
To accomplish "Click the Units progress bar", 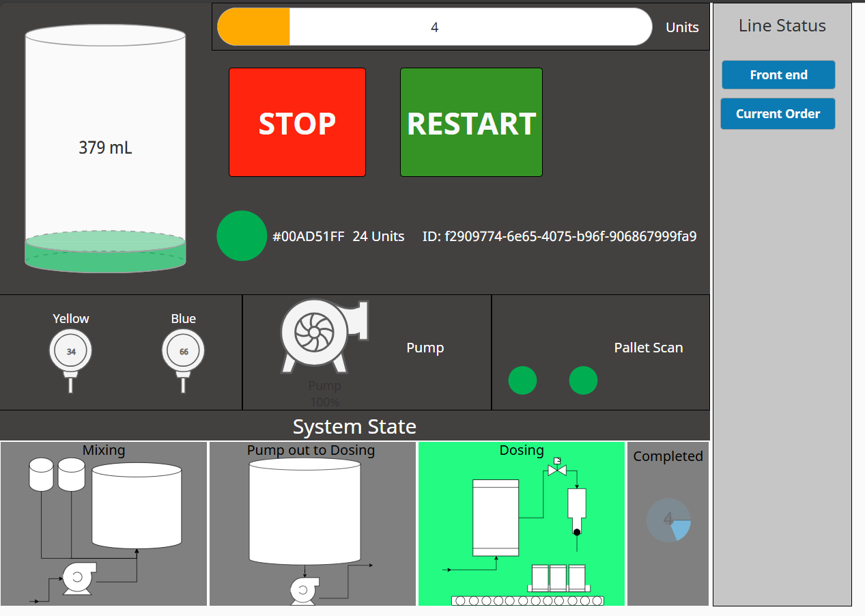I will (x=434, y=27).
